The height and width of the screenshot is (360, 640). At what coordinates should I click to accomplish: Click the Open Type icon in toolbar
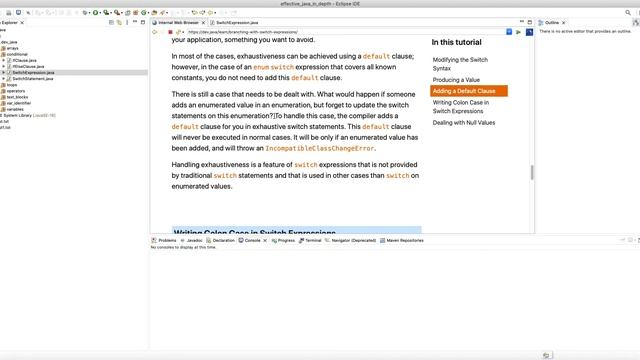[154, 13]
